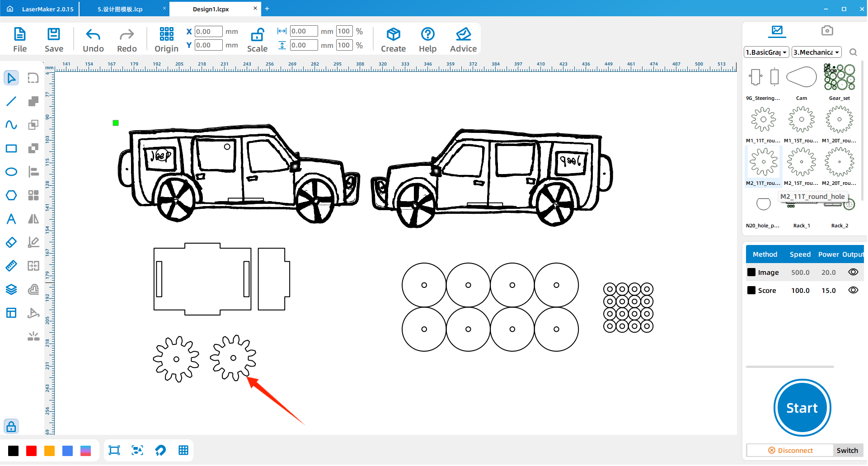Click the Create 3D box icon
868x466 pixels.
[393, 34]
